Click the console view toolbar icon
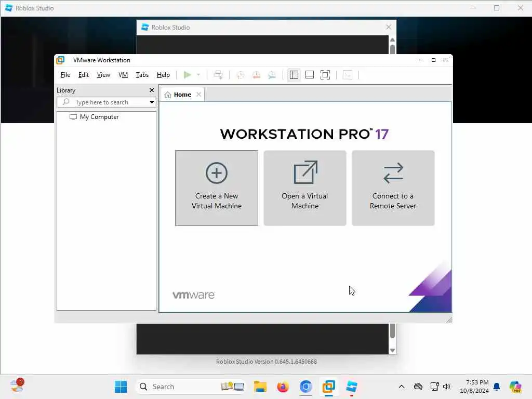This screenshot has height=399, width=532. pos(348,75)
